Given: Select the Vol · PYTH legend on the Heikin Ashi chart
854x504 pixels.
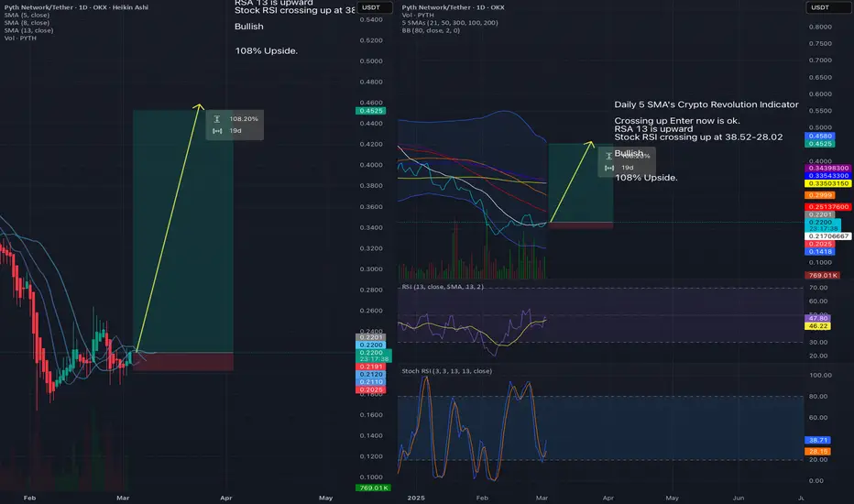Looking at the screenshot, I should [x=20, y=38].
